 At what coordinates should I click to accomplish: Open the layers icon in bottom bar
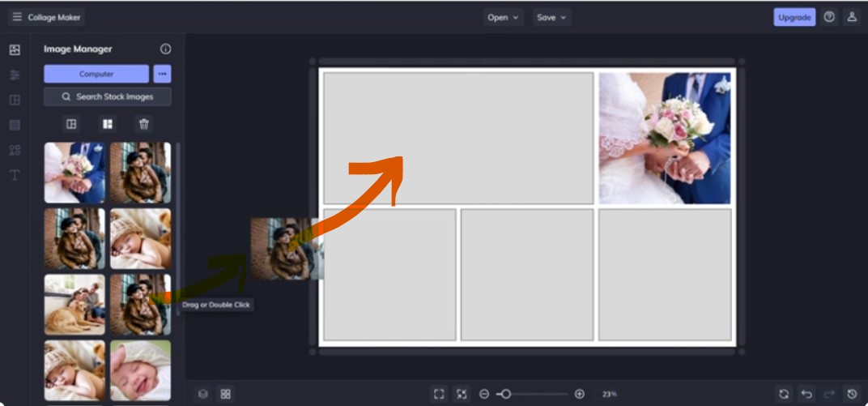203,394
